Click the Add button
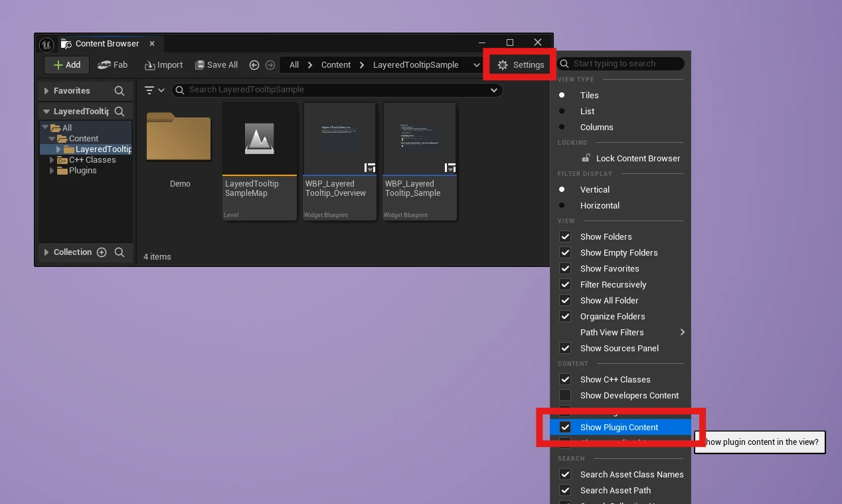 (x=67, y=65)
